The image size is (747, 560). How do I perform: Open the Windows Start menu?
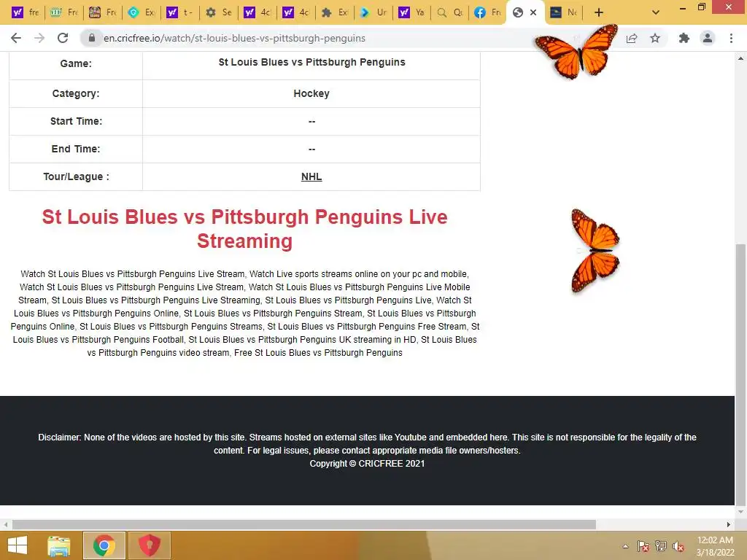point(18,545)
